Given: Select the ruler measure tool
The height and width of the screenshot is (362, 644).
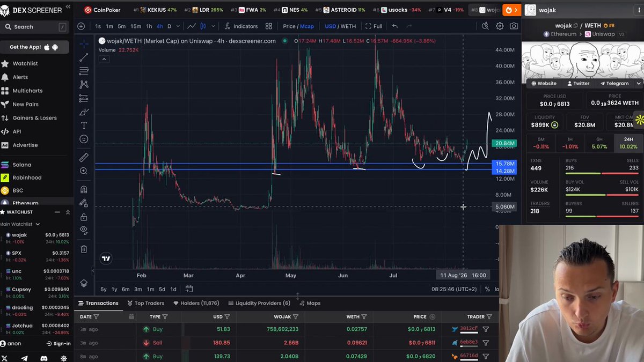Looking at the screenshot, I should [x=84, y=157].
